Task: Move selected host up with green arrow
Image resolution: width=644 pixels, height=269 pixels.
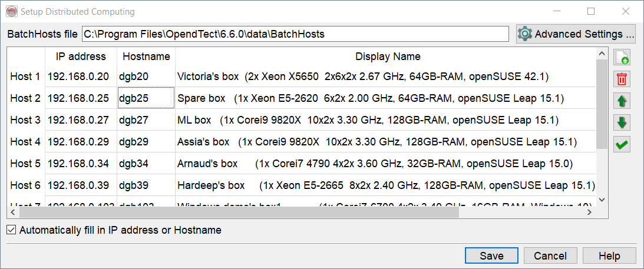Action: pos(622,101)
